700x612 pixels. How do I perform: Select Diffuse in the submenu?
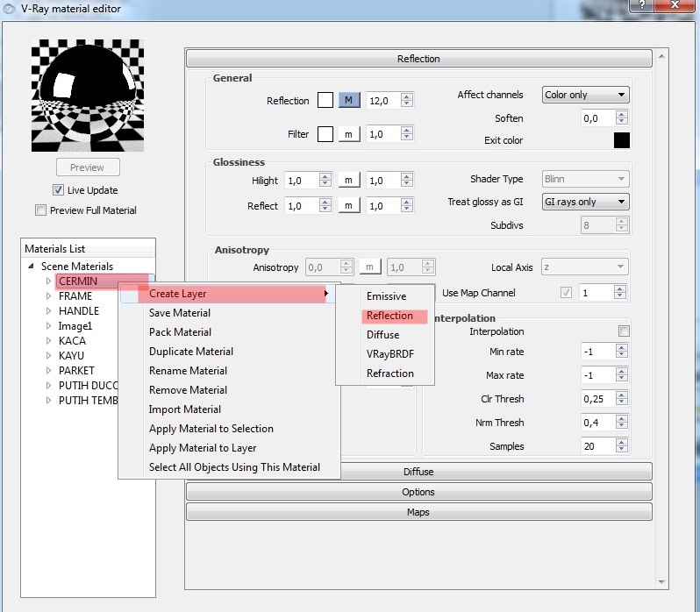(385, 335)
